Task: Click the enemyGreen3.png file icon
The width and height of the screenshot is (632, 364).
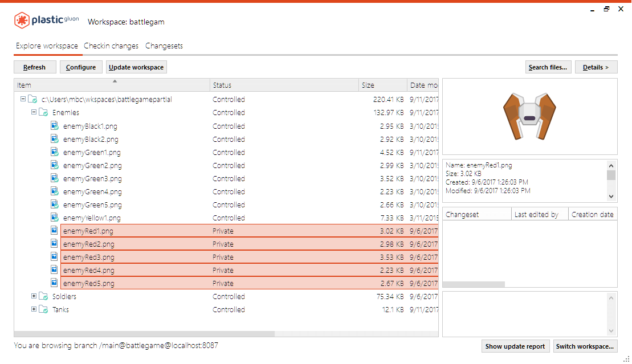Action: [54, 178]
